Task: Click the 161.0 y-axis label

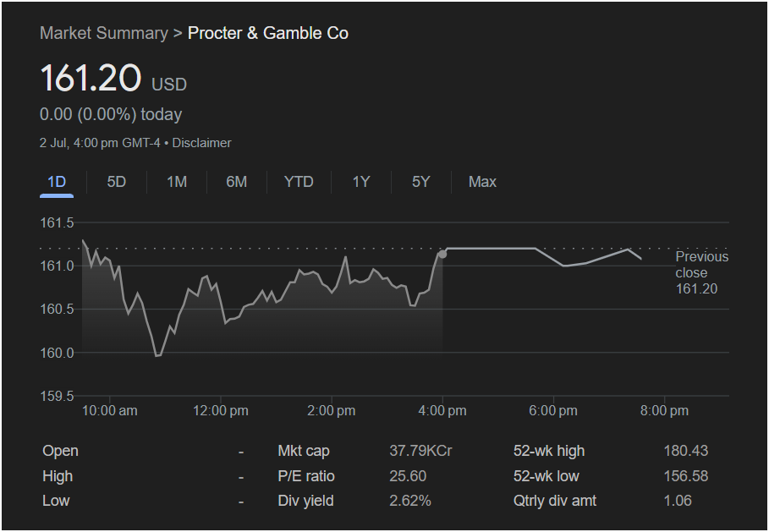Action: point(57,266)
